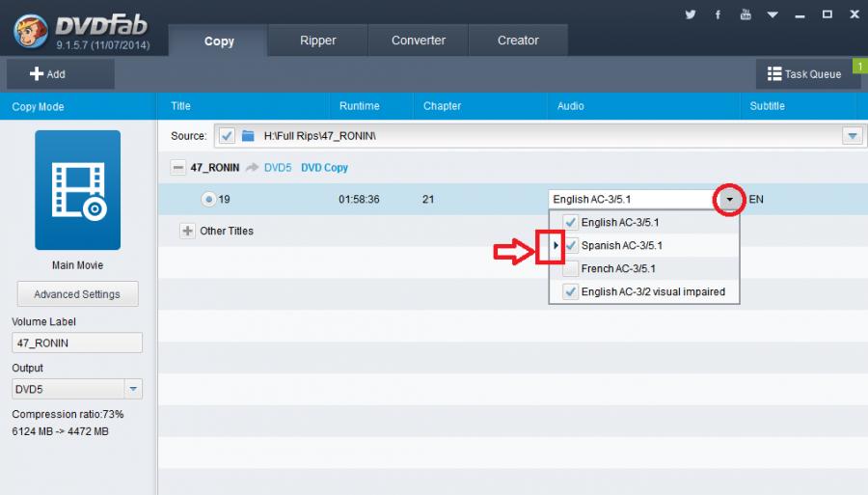Click the Main Movie copy mode icon
The image size is (868, 495).
pyautogui.click(x=77, y=190)
